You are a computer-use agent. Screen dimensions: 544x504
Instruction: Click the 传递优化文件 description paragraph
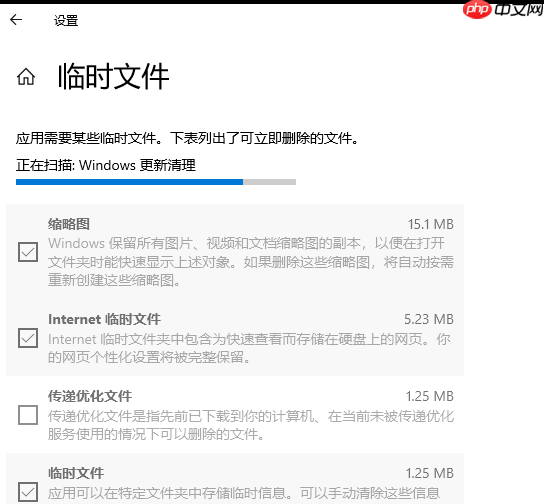click(251, 425)
